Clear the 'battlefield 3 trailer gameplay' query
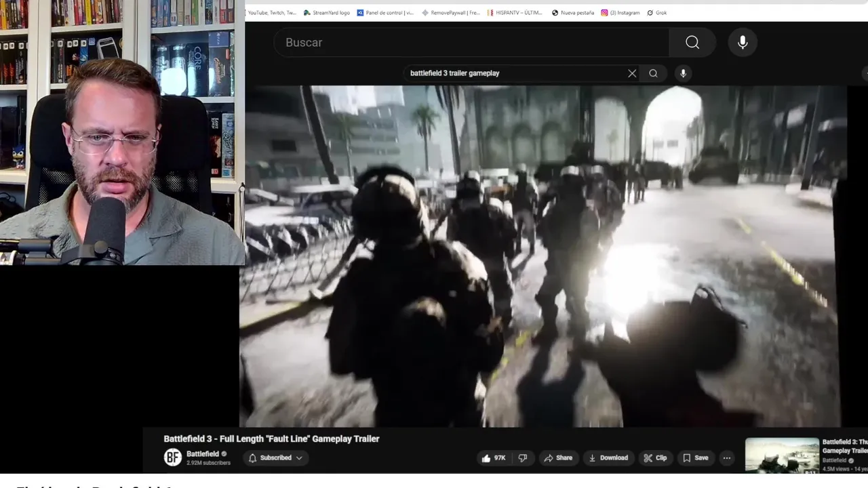Viewport: 868px width, 488px height. click(632, 73)
